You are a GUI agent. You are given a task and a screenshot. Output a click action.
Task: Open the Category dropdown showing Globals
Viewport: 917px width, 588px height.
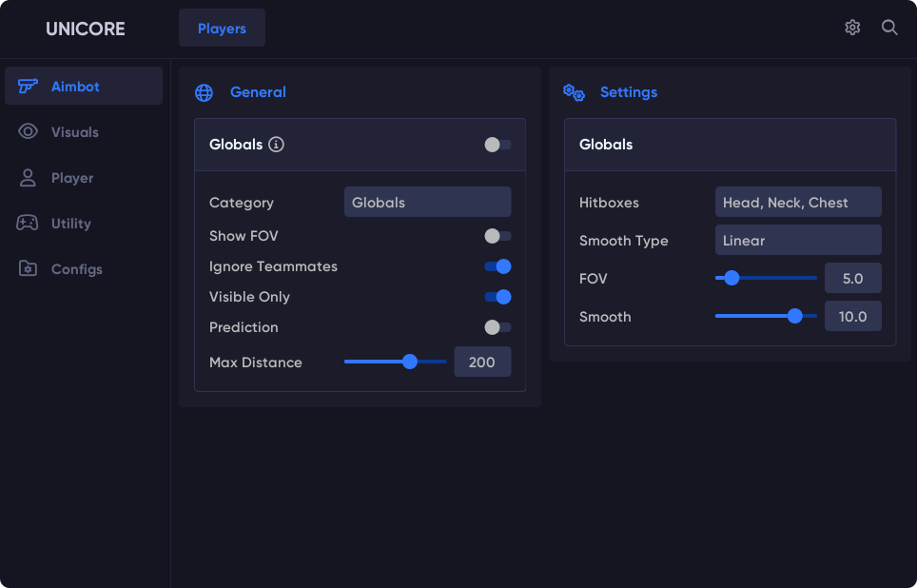pyautogui.click(x=427, y=202)
